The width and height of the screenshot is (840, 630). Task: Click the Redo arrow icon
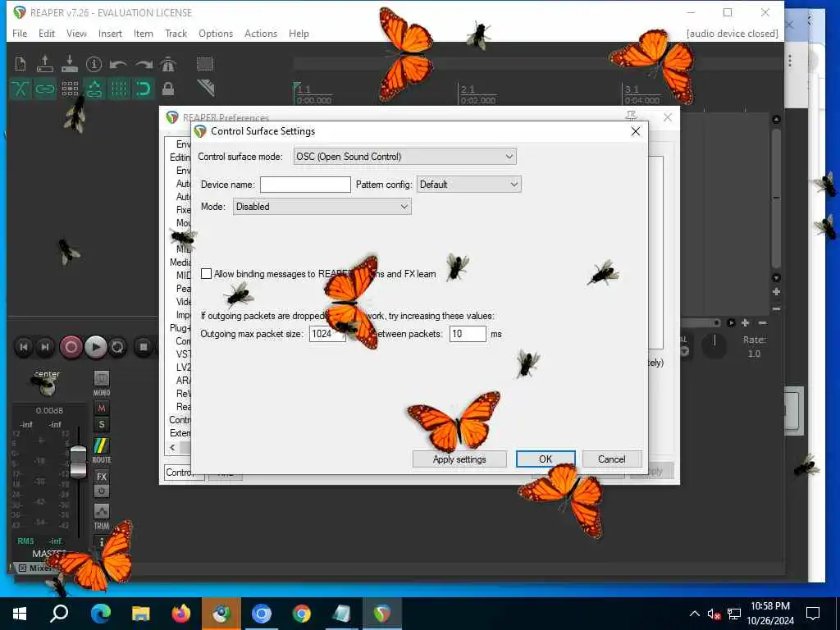(x=144, y=64)
